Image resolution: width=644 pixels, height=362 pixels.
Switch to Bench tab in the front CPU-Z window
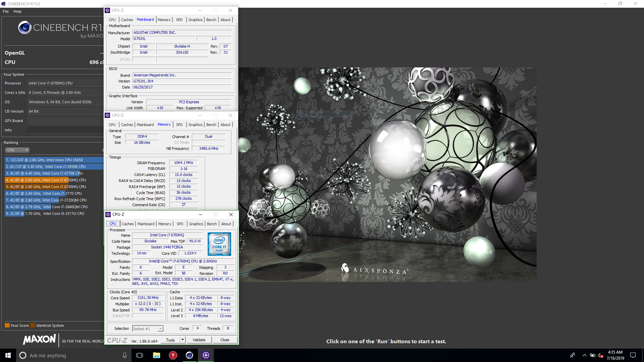click(212, 224)
